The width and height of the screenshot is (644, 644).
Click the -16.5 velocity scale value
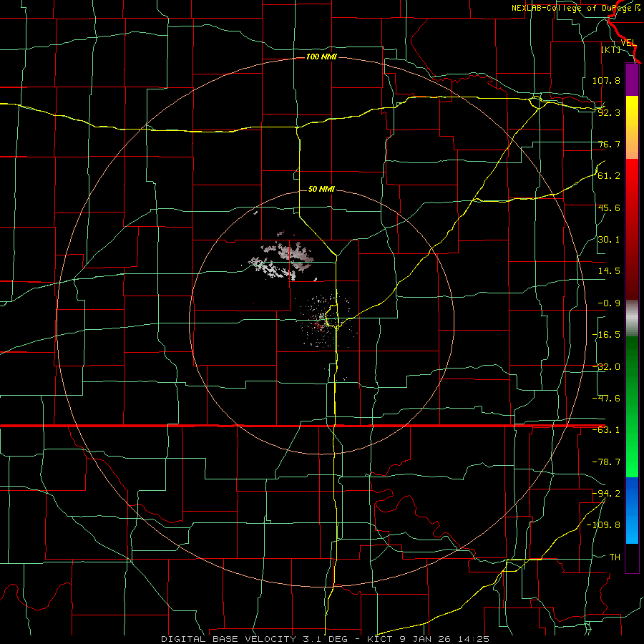coord(606,335)
